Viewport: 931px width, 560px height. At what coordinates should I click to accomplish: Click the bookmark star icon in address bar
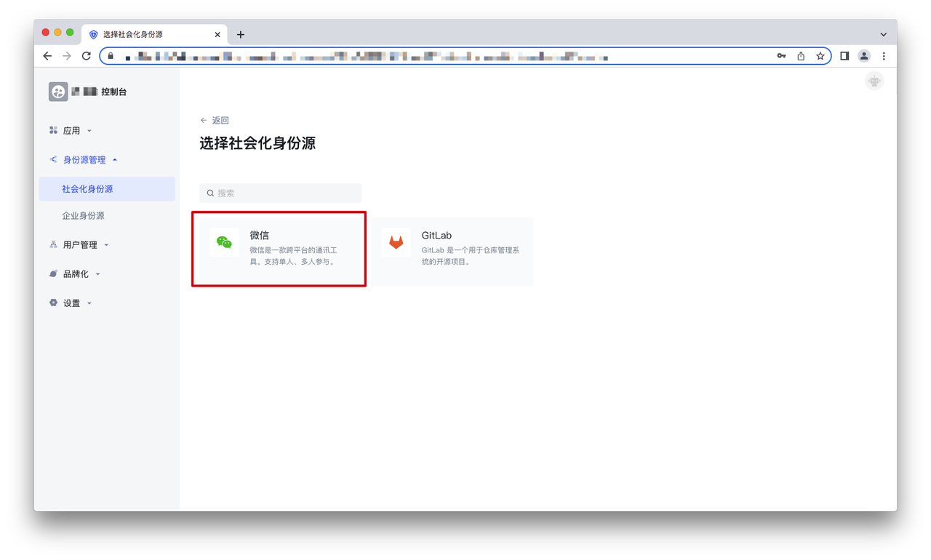(x=820, y=56)
